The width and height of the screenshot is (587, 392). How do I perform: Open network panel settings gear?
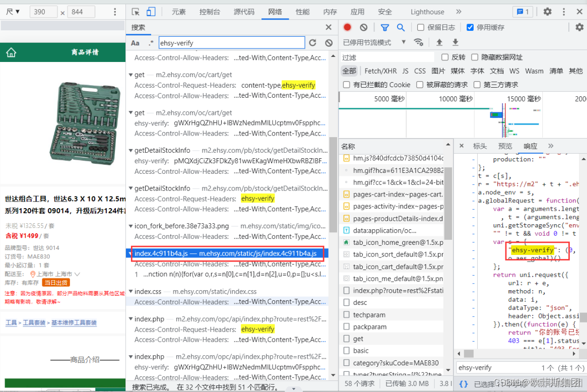[579, 27]
